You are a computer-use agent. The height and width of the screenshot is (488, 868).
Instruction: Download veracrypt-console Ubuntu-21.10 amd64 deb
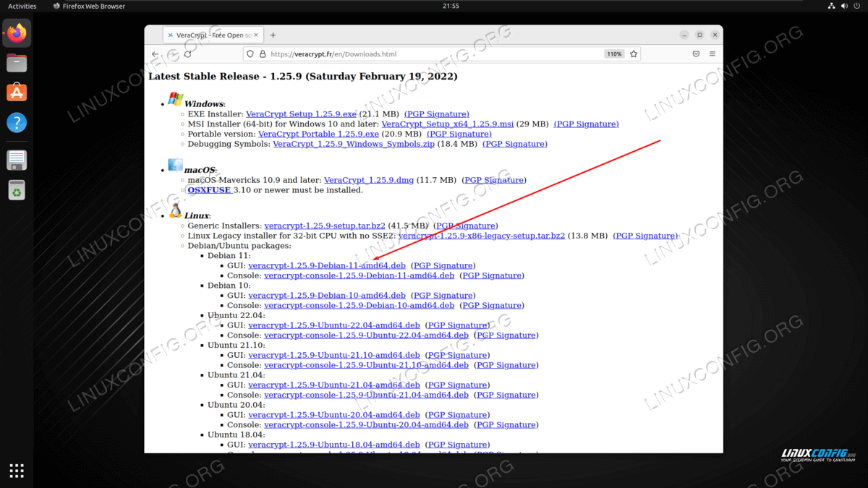366,365
